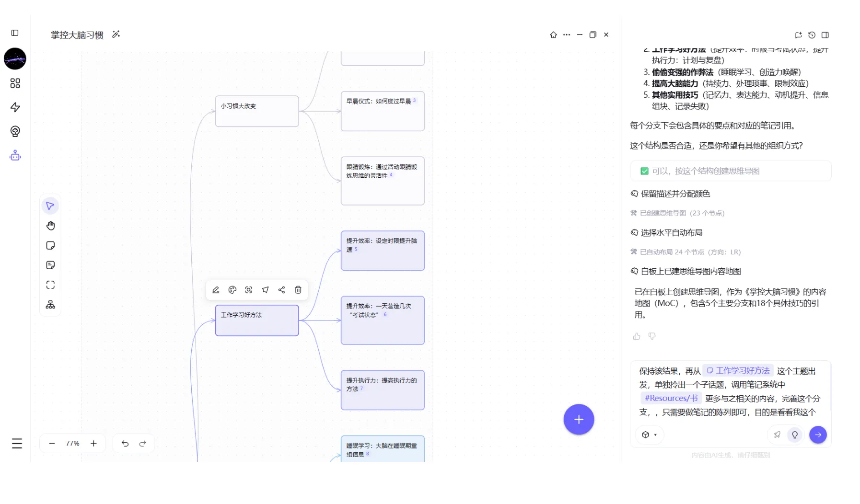Toggle the left sidebar panel
The image size is (860, 504).
point(15,33)
